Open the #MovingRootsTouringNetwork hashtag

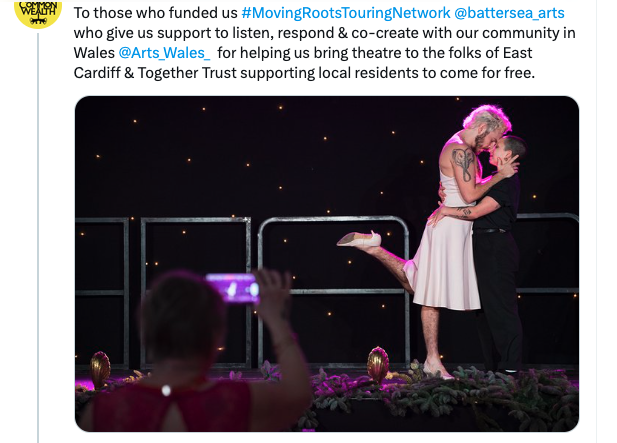[345, 13]
